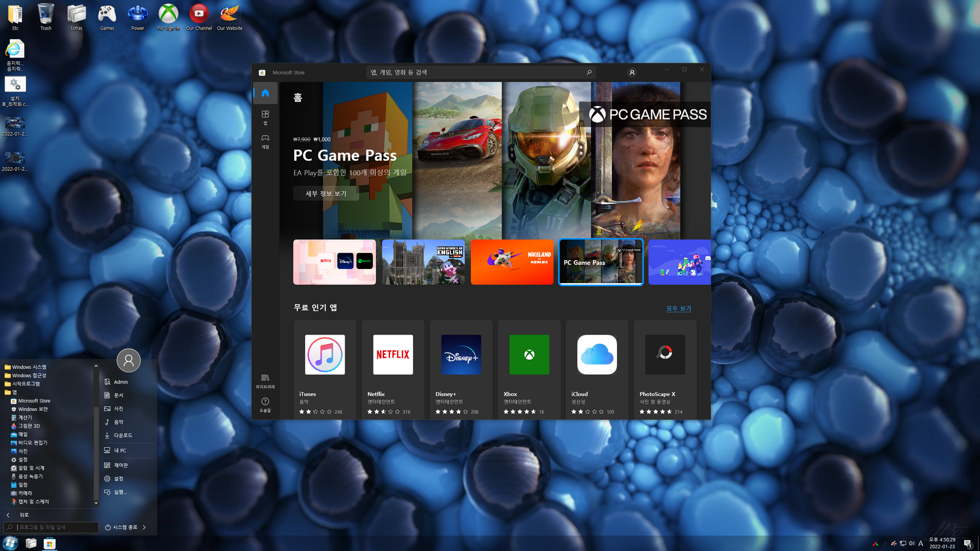Select the PC Game Pass carousel tile

601,262
